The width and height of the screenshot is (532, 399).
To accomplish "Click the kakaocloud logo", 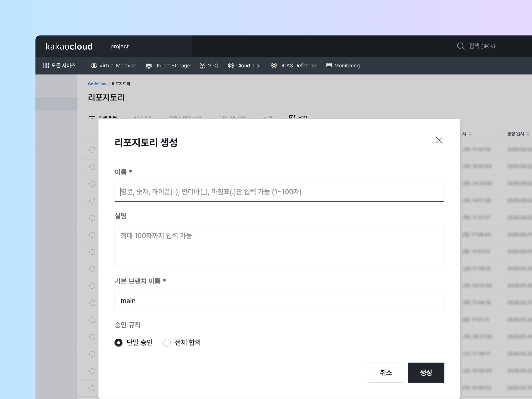I will click(69, 46).
